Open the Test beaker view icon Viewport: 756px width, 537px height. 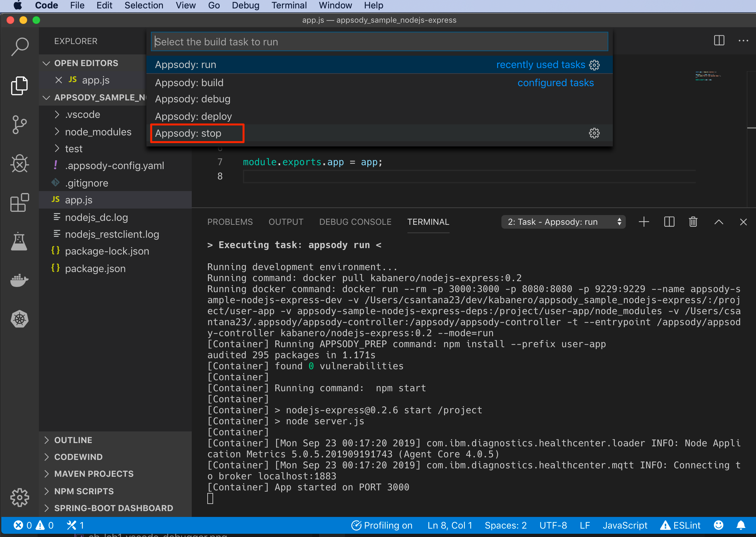19,241
